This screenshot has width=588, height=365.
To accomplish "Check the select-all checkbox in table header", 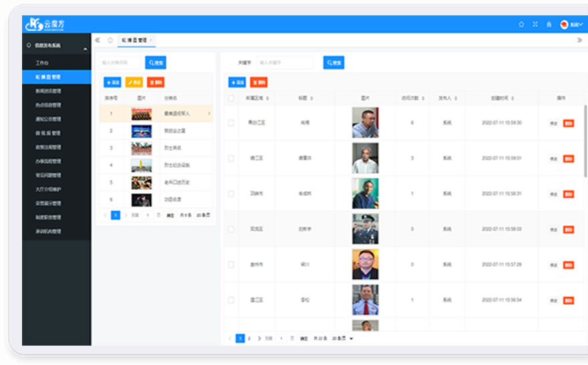I will [x=231, y=98].
